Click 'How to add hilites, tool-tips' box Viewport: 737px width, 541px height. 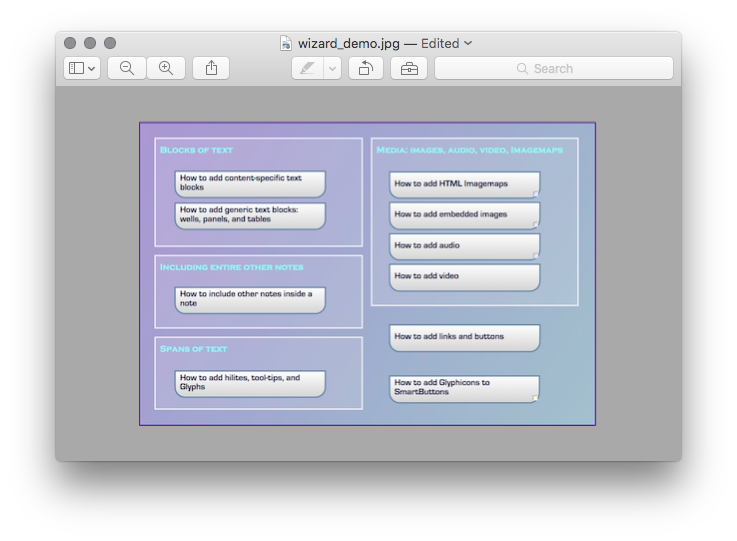point(250,383)
